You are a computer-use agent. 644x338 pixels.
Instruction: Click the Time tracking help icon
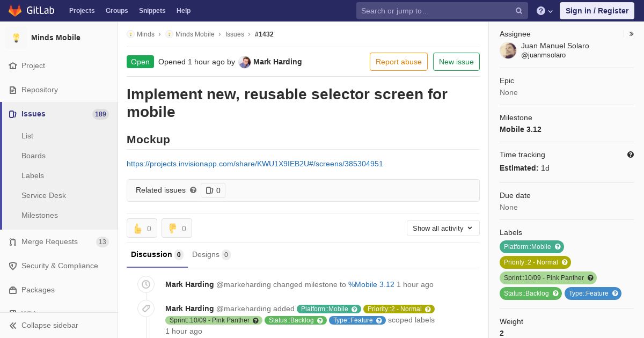(631, 155)
